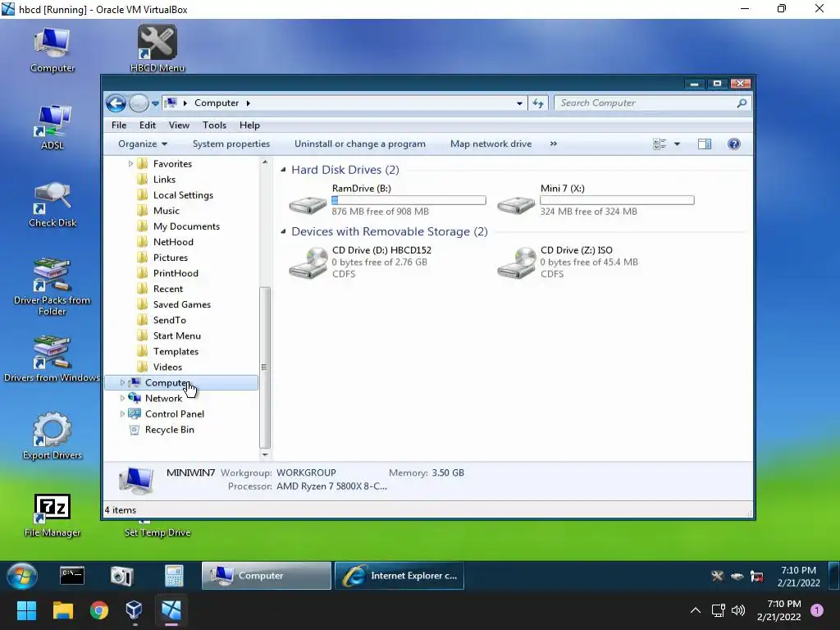Select My Documents folder in tree
This screenshot has height=630, width=840.
pos(186,226)
